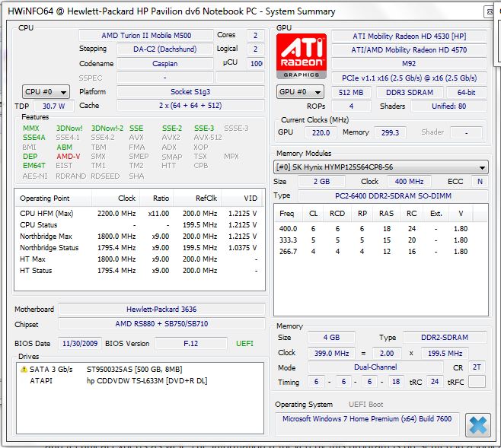Click the GPU memory clock value 299.3
Viewport: 501px width, 448px height.
[x=390, y=133]
